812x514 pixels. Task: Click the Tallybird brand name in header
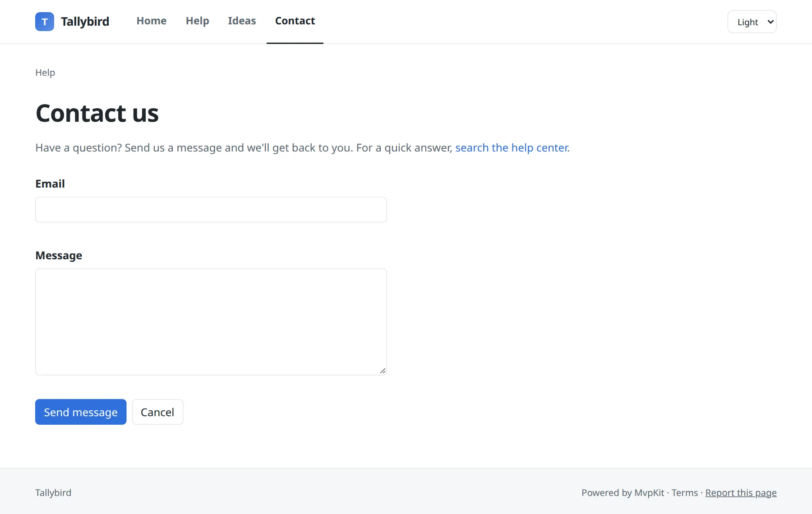tap(85, 22)
